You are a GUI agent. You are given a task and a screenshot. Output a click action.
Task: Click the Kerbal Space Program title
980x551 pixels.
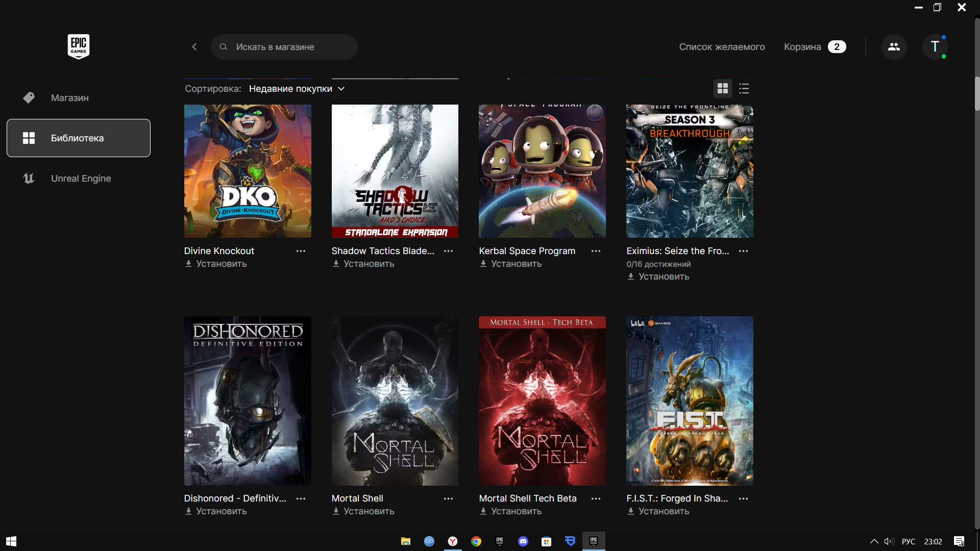527,251
